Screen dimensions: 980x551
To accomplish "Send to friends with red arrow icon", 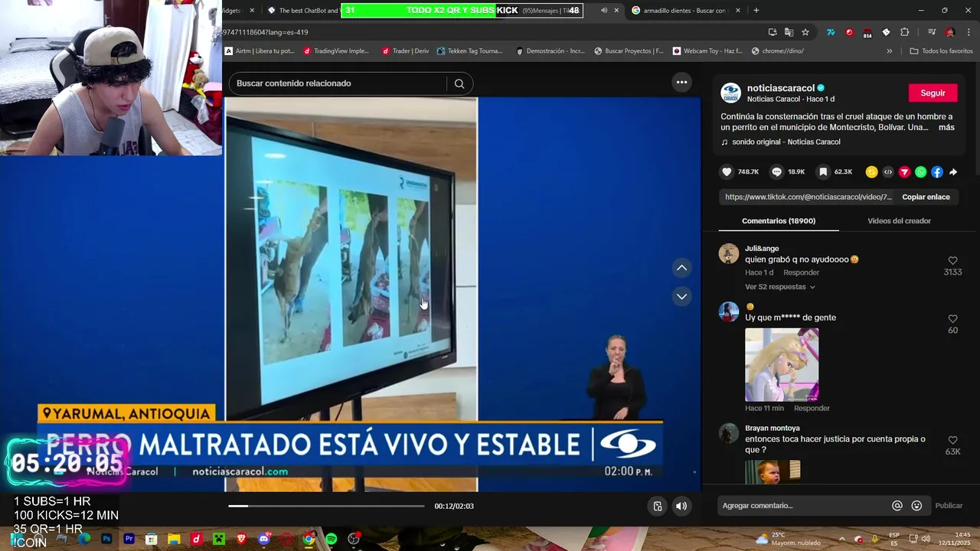I will click(904, 172).
